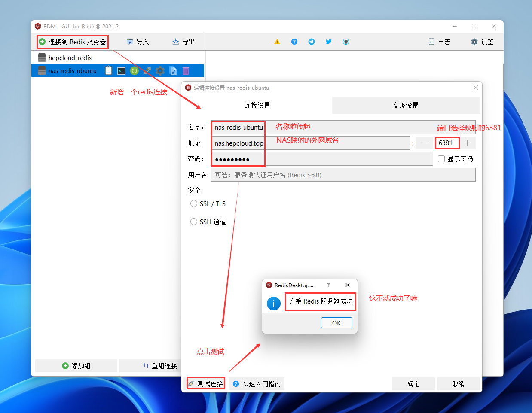Delete the nas-redis-ubuntu connection
Image resolution: width=532 pixels, height=413 pixels.
[186, 71]
